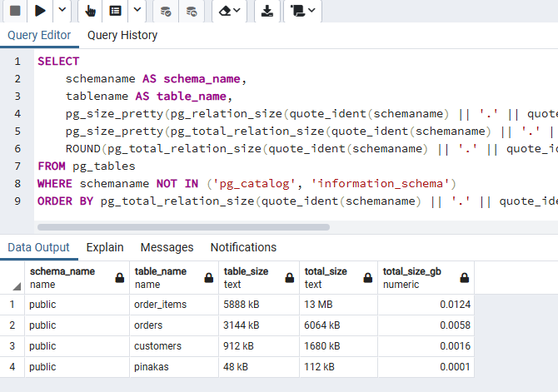
Task: Click the order_items cell
Action: 174,305
